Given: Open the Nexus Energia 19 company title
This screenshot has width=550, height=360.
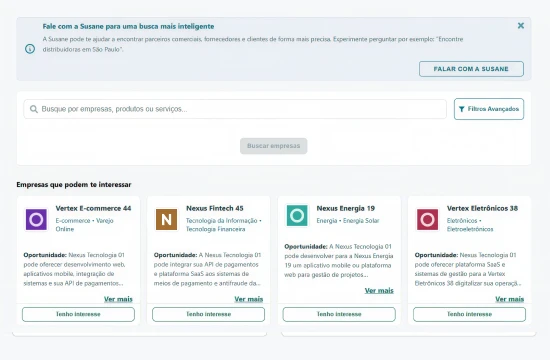Looking at the screenshot, I should (346, 208).
